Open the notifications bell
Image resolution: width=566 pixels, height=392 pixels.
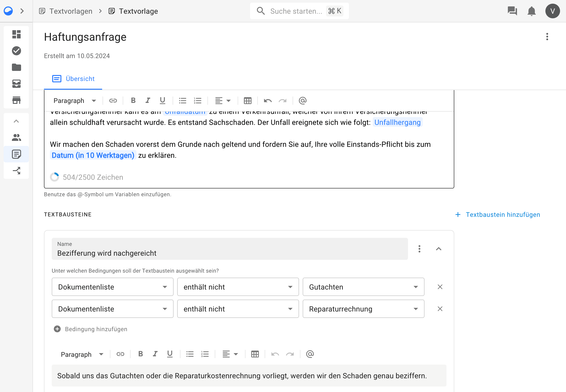point(531,11)
